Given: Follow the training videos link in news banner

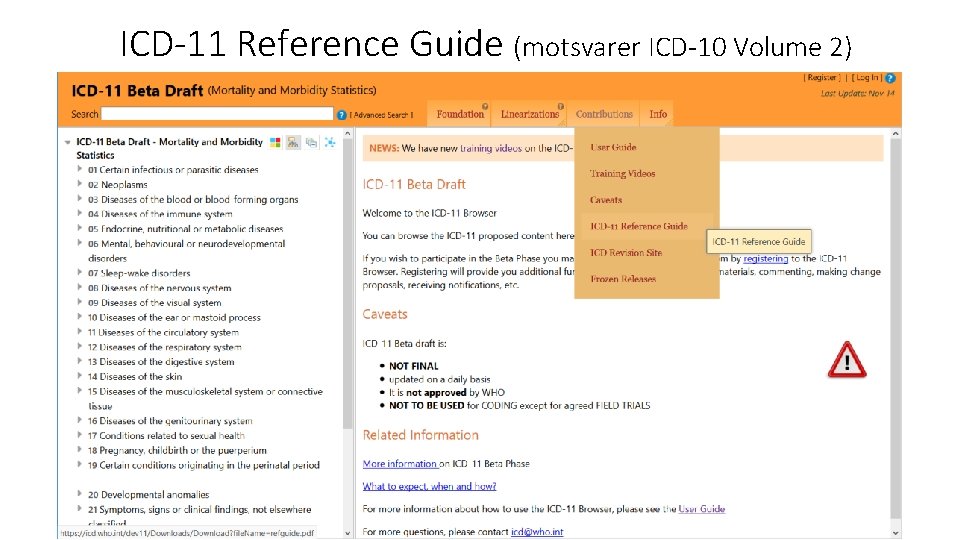Looking at the screenshot, I should 491,148.
